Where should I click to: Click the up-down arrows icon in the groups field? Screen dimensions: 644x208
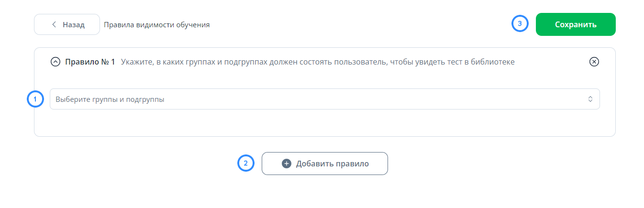pos(590,99)
